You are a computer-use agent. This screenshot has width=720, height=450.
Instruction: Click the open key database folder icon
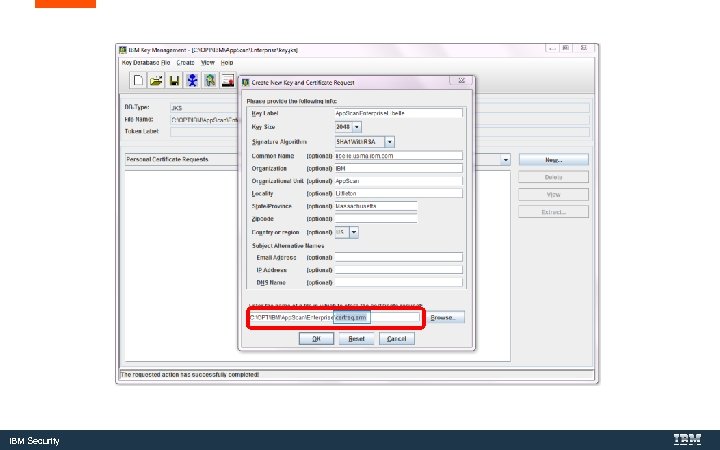coord(156,80)
